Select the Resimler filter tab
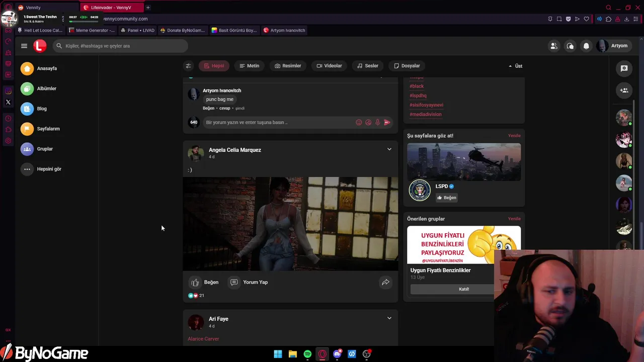This screenshot has height=362, width=644. pyautogui.click(x=288, y=66)
